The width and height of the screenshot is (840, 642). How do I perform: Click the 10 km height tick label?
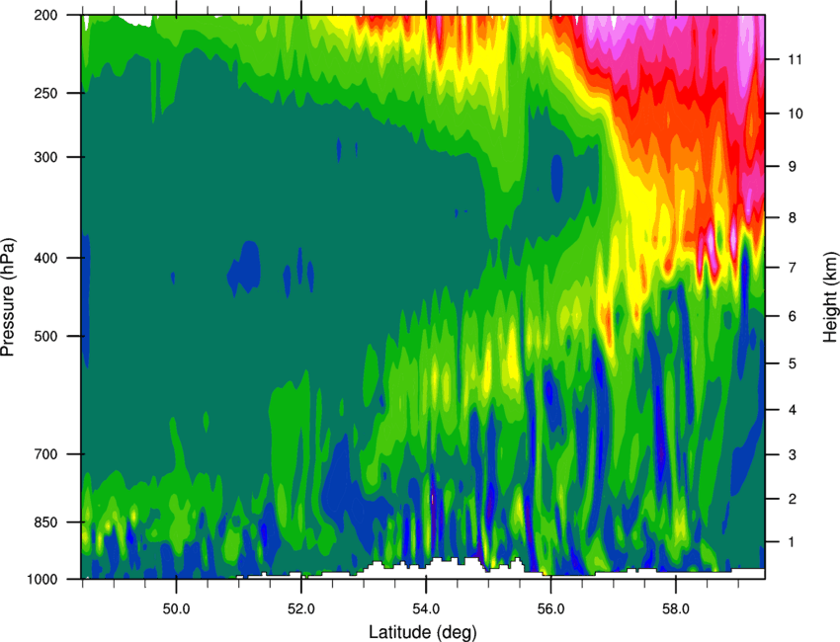[x=796, y=114]
